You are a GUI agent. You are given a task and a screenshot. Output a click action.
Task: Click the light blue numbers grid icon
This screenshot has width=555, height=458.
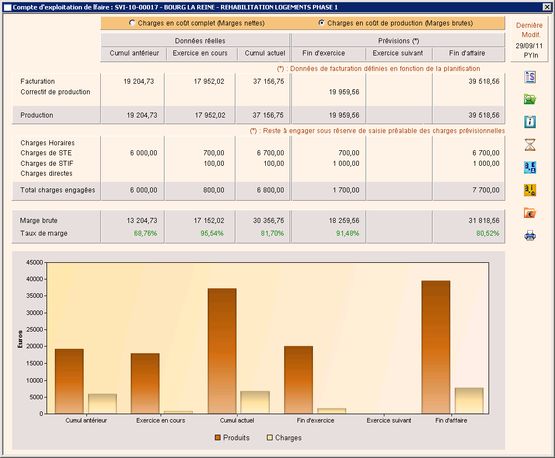(x=530, y=167)
